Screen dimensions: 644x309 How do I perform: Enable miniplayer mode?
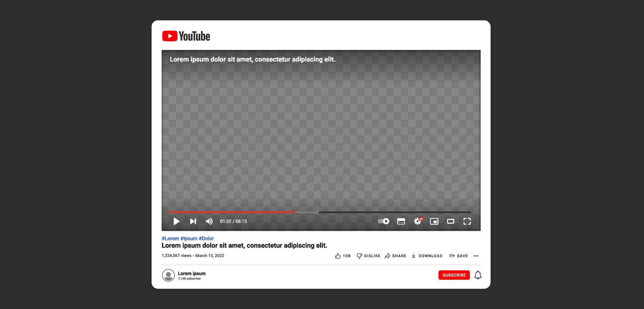(434, 221)
